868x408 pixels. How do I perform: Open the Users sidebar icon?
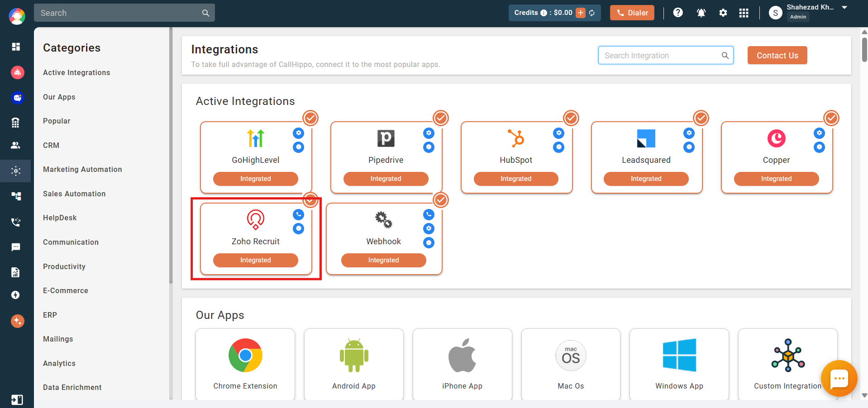pos(16,145)
